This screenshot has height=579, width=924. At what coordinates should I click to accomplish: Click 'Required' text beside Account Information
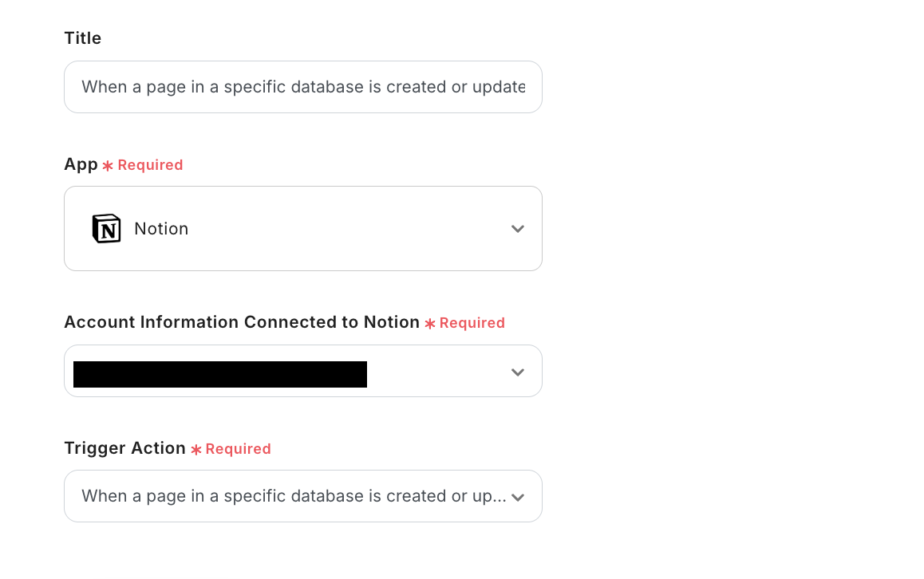[x=472, y=323]
